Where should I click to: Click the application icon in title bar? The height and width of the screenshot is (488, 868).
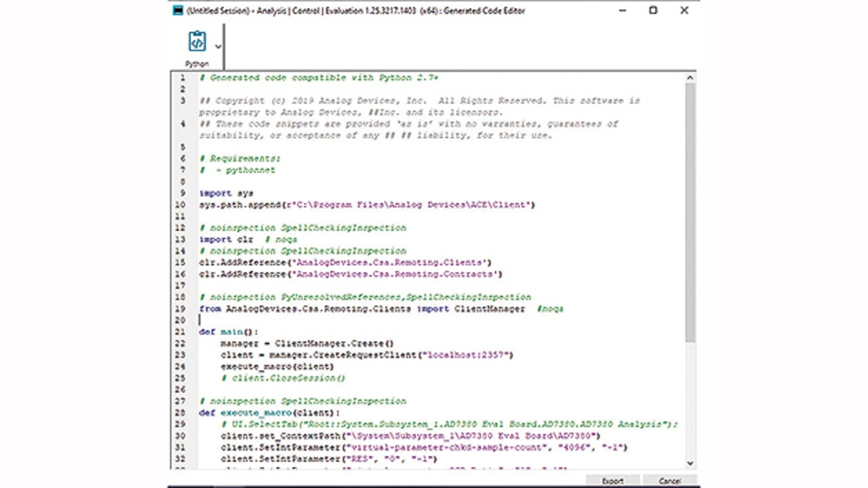point(178,10)
